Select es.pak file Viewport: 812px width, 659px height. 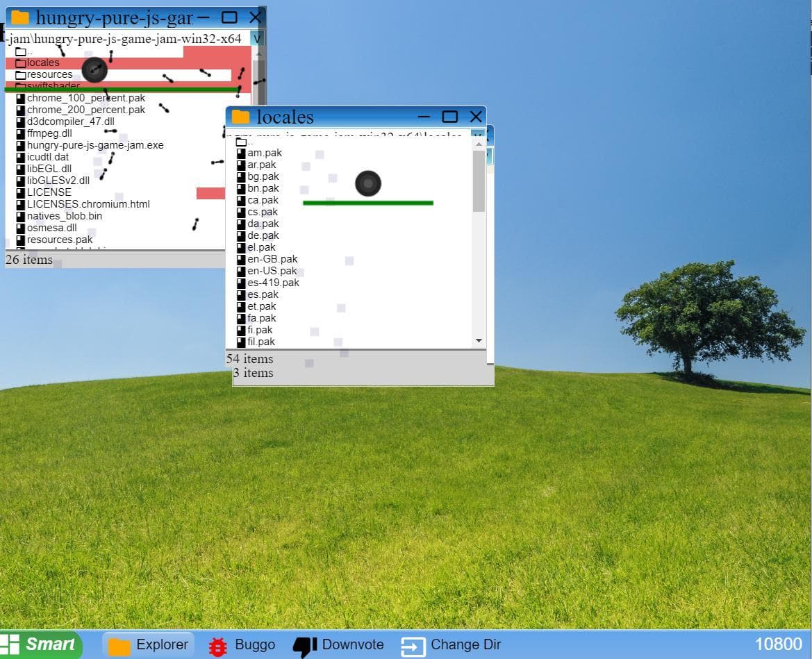click(x=258, y=295)
